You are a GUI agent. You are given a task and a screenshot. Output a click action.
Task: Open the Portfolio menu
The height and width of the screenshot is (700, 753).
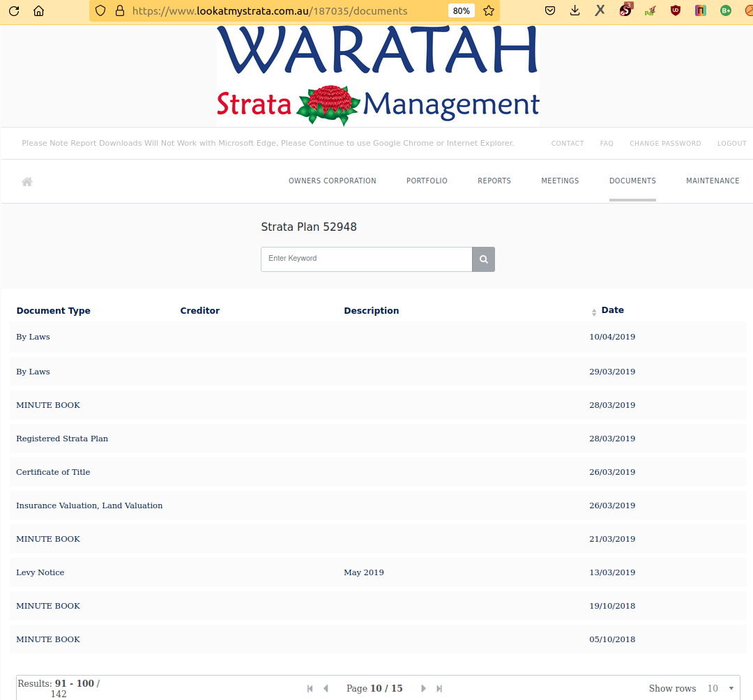427,181
